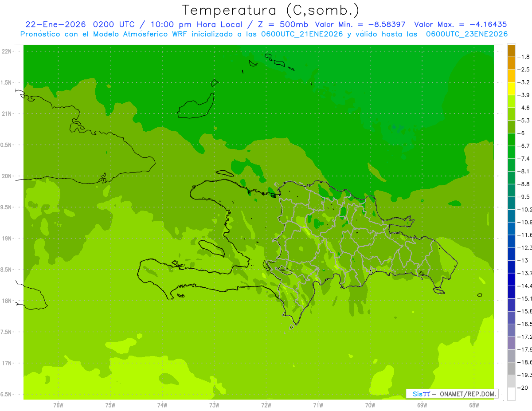The width and height of the screenshot is (532, 411).
Task: Click the purple swatch between -17.2 and -17.9
Action: 511,343
